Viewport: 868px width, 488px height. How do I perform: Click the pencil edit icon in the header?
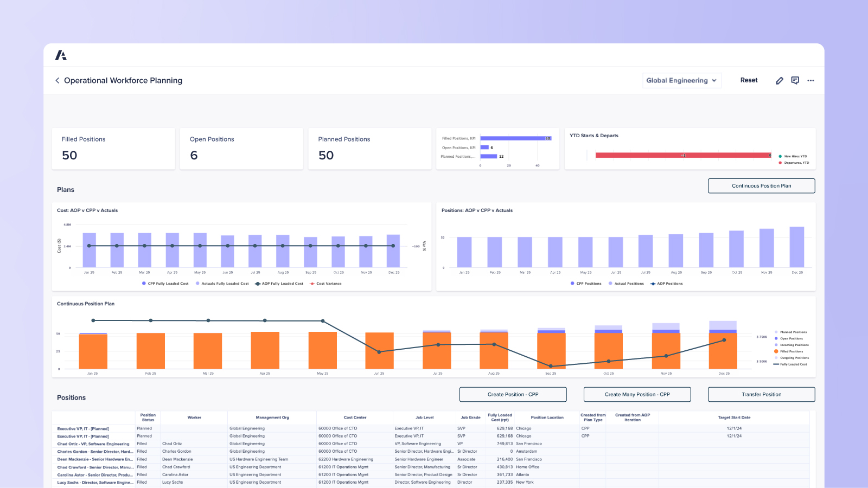(x=780, y=80)
